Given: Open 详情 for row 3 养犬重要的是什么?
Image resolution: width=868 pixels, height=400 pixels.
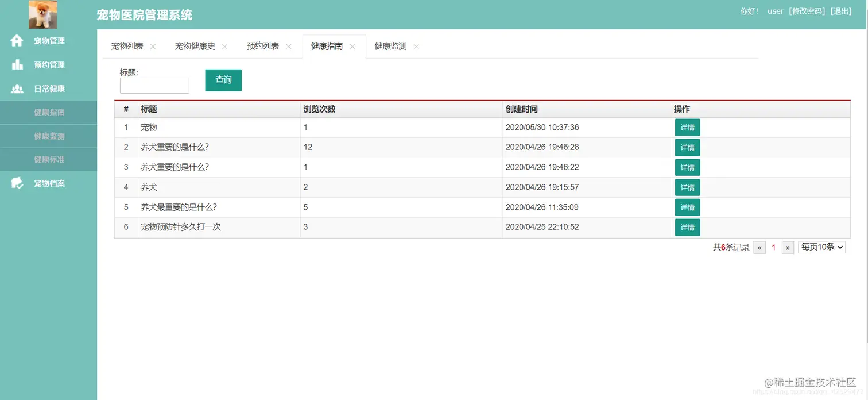Looking at the screenshot, I should (x=687, y=168).
